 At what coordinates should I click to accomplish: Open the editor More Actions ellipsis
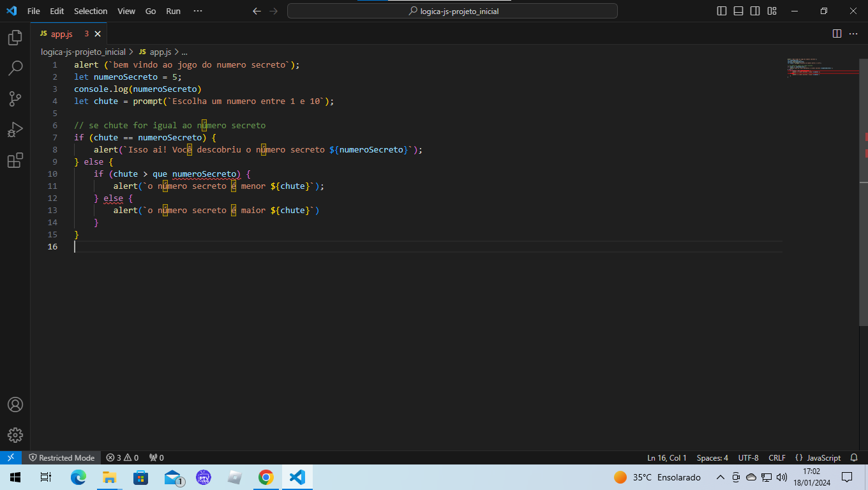[853, 33]
